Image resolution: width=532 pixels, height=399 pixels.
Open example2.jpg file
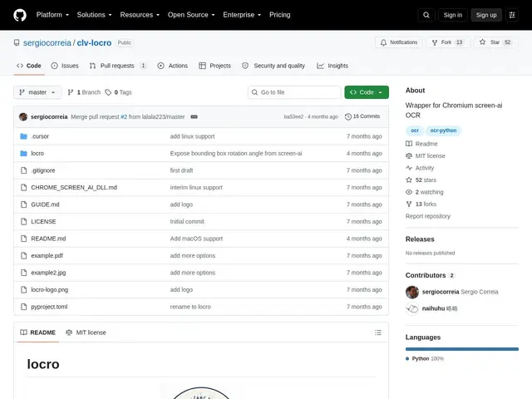point(48,273)
